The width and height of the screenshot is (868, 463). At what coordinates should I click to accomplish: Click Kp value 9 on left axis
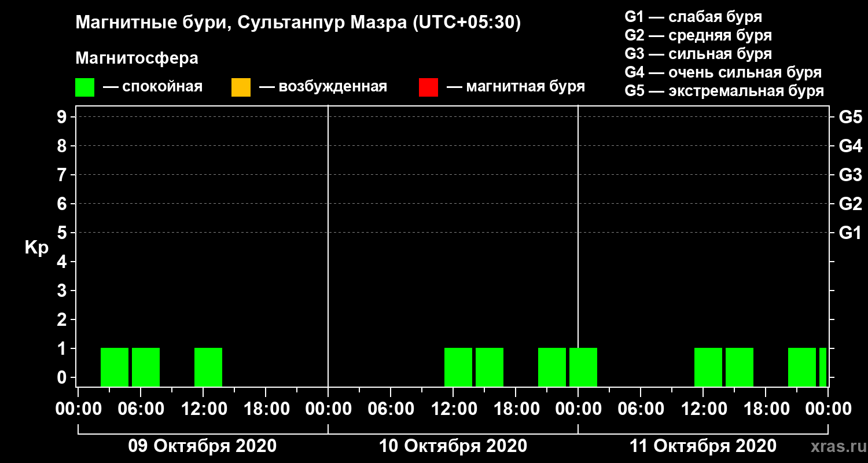[x=63, y=117]
